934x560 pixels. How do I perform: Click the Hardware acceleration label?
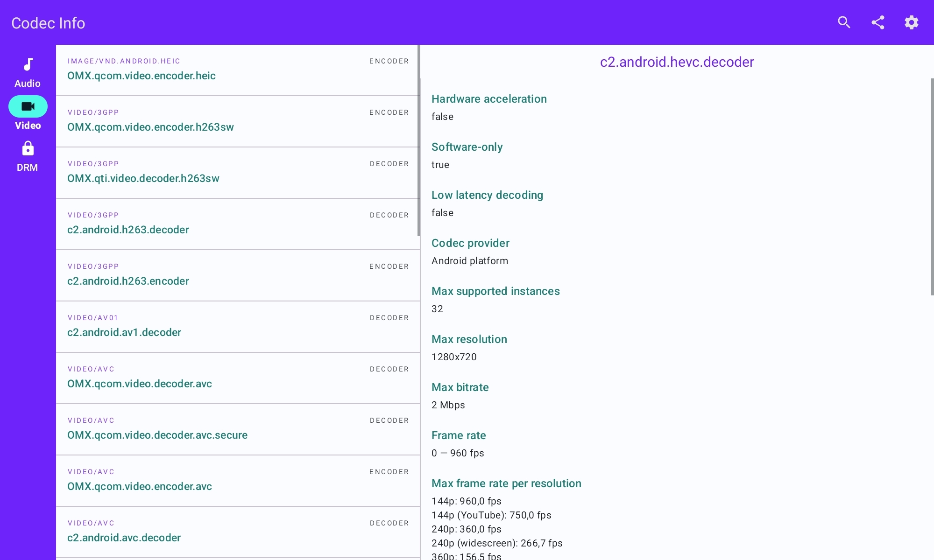[x=489, y=99]
